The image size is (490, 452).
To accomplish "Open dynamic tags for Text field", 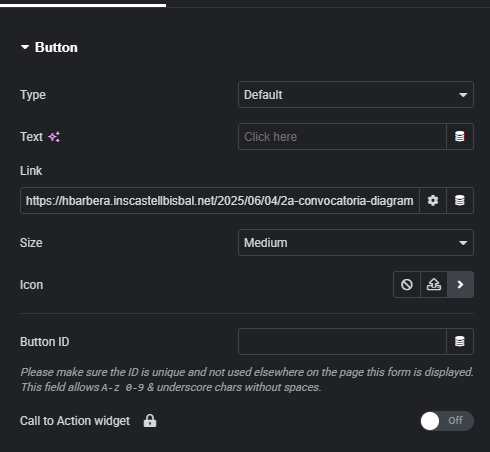I will coord(460,137).
